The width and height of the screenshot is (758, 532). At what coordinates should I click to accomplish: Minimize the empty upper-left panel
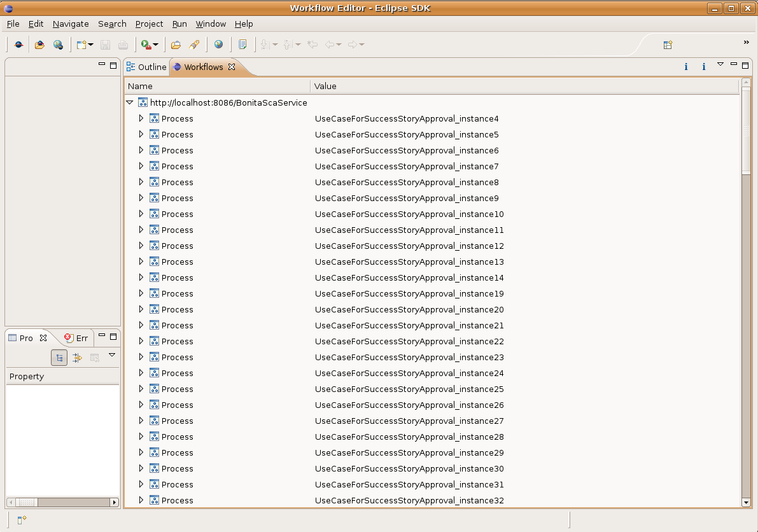pos(102,64)
